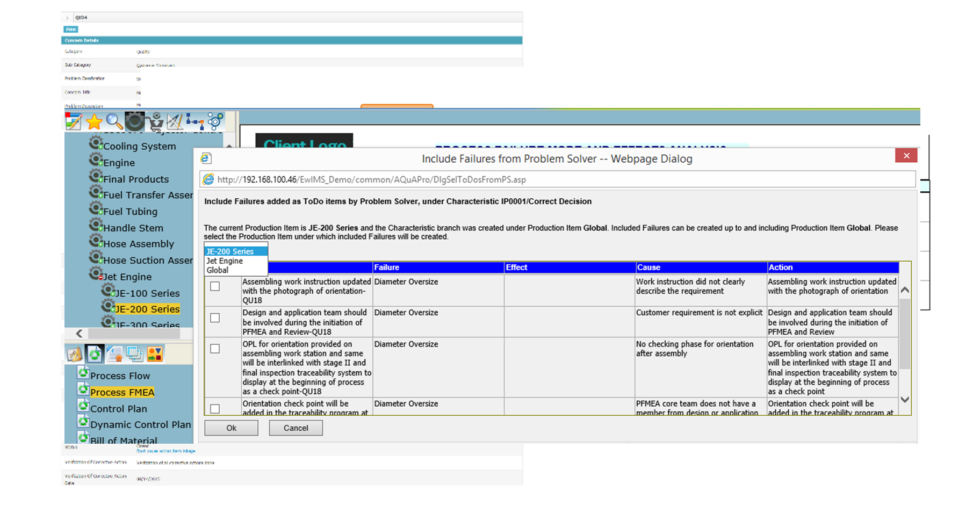Click the stacked tables icon in lower toolbar

134,354
